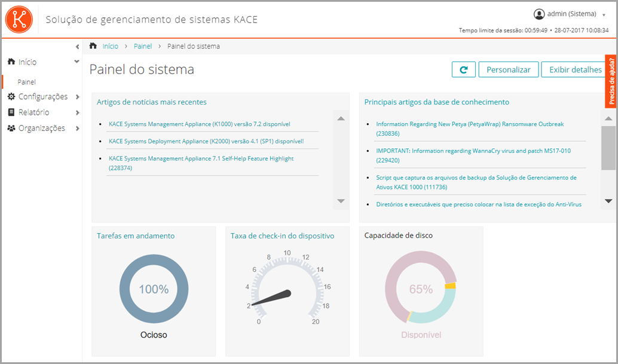618x364 pixels.
Task: Open the Precisa de ajuda tab
Action: click(611, 88)
